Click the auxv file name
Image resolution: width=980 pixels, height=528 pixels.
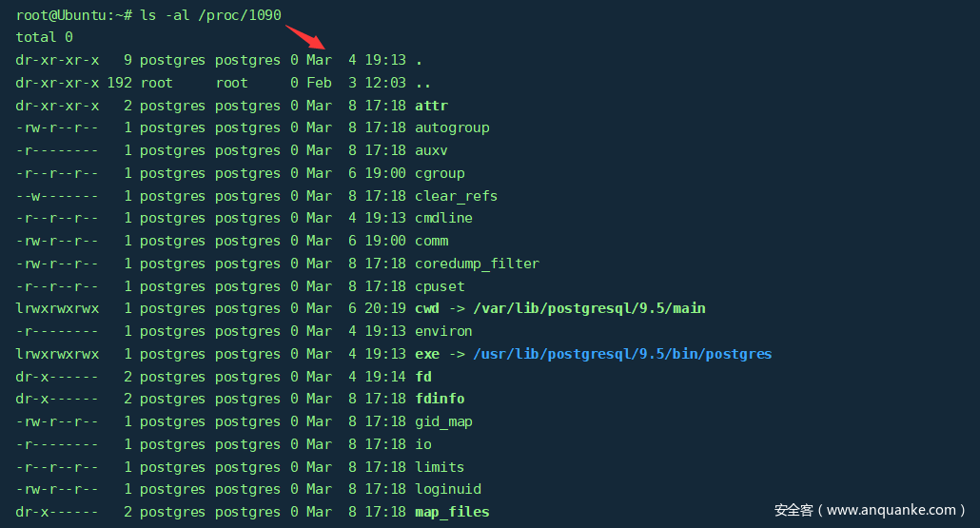[431, 150]
